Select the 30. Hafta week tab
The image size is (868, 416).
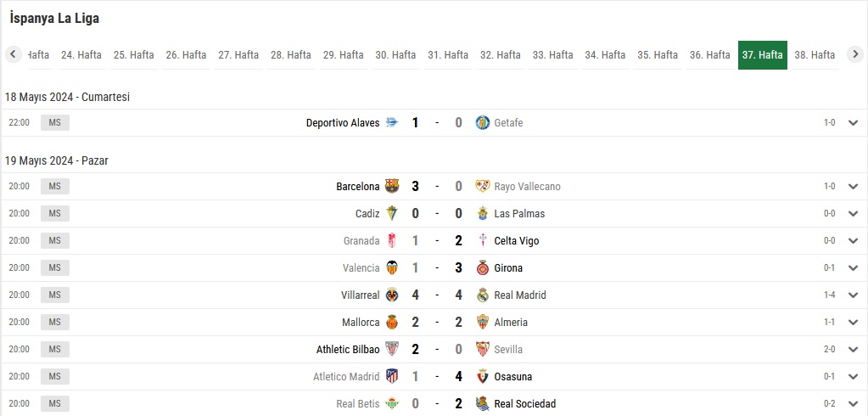[395, 55]
